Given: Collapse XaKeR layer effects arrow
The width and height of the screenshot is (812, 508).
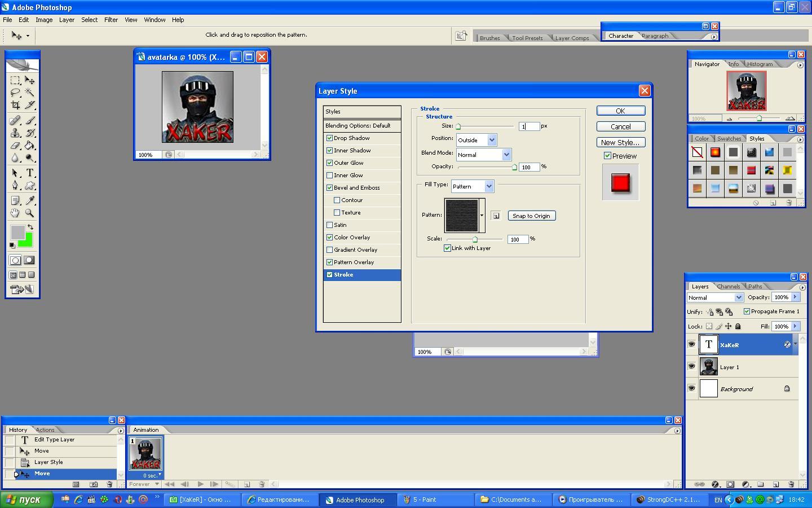Looking at the screenshot, I should click(796, 344).
